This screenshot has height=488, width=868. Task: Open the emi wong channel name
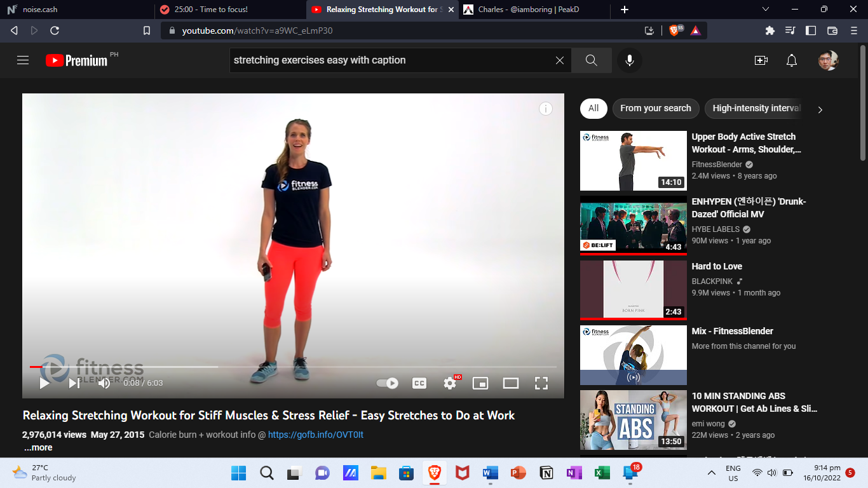[x=709, y=424]
